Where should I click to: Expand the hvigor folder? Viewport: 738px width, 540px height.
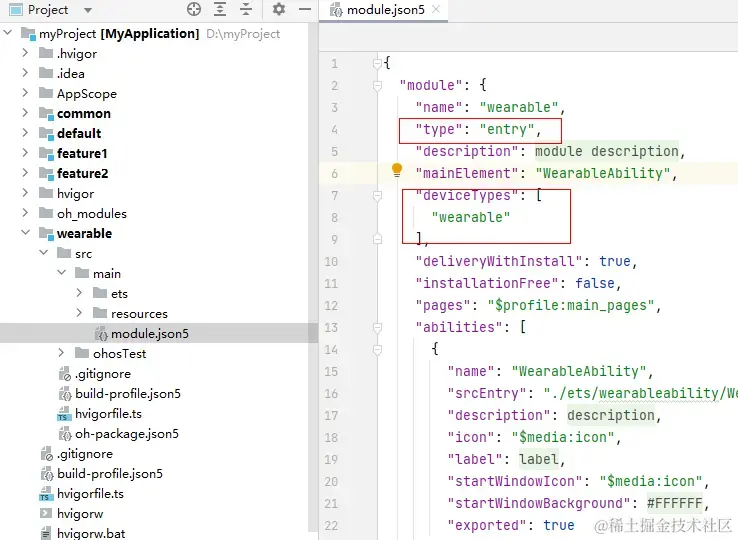click(x=25, y=193)
